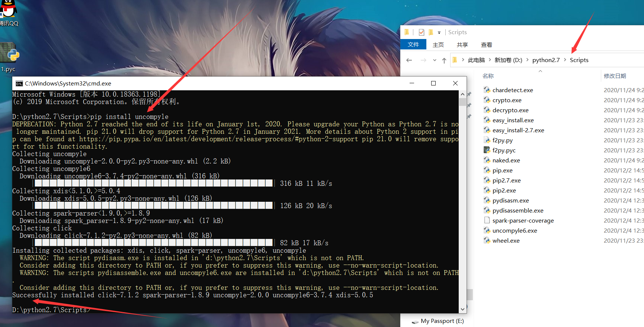Expand the chevron after 此电脑 in address bar
644x327 pixels.
[x=490, y=60]
